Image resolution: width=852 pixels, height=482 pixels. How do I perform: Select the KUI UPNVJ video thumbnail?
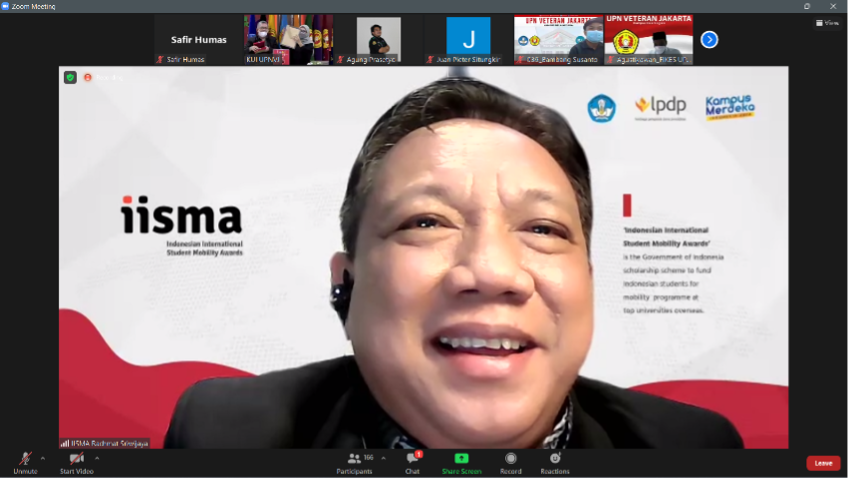coord(288,40)
